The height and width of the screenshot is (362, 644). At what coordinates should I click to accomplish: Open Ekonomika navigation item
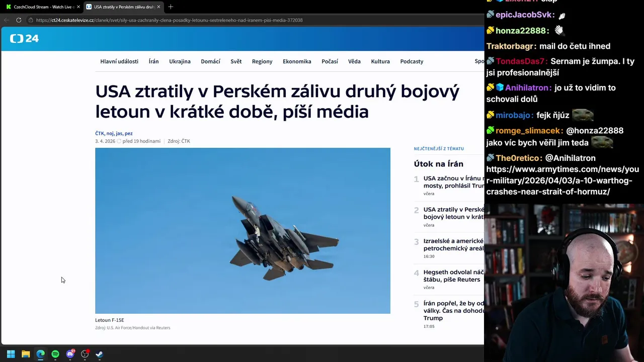pyautogui.click(x=297, y=61)
